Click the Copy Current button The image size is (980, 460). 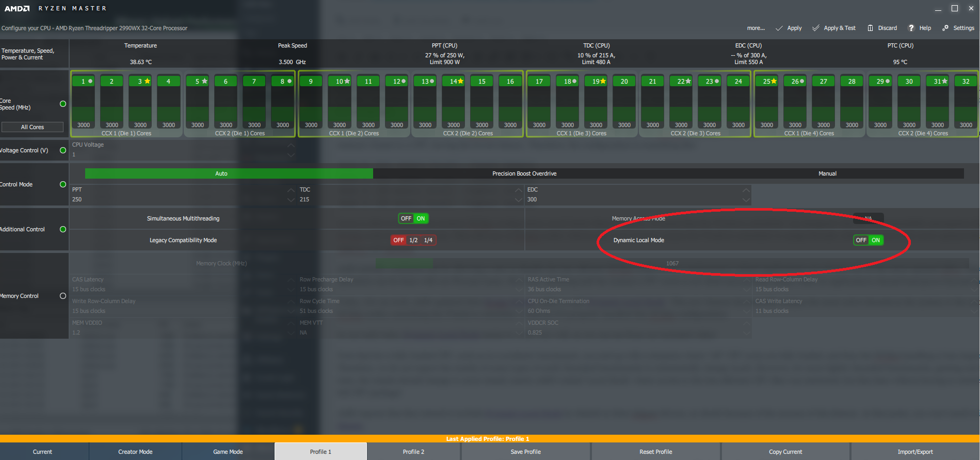click(785, 452)
